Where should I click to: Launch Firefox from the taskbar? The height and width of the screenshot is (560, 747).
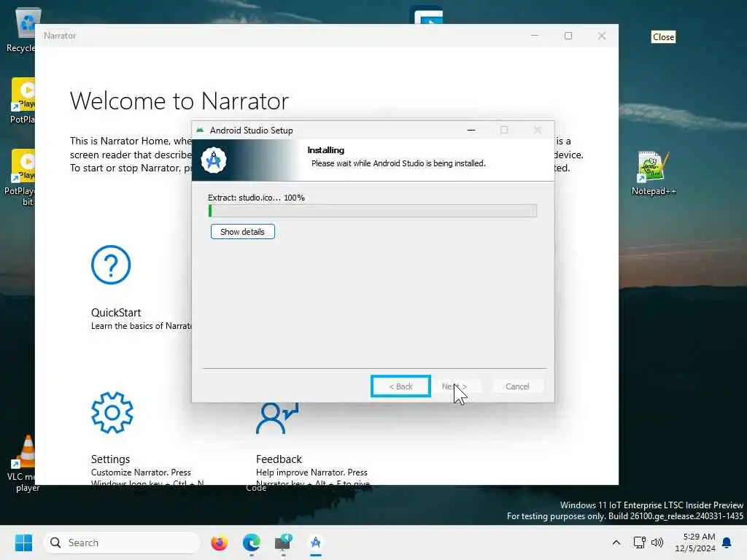coord(219,542)
